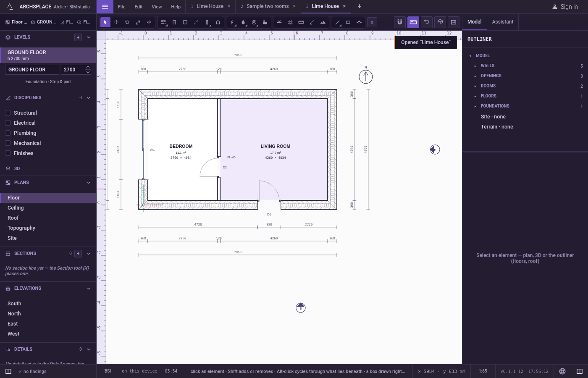Select the roof house tool

(218, 22)
